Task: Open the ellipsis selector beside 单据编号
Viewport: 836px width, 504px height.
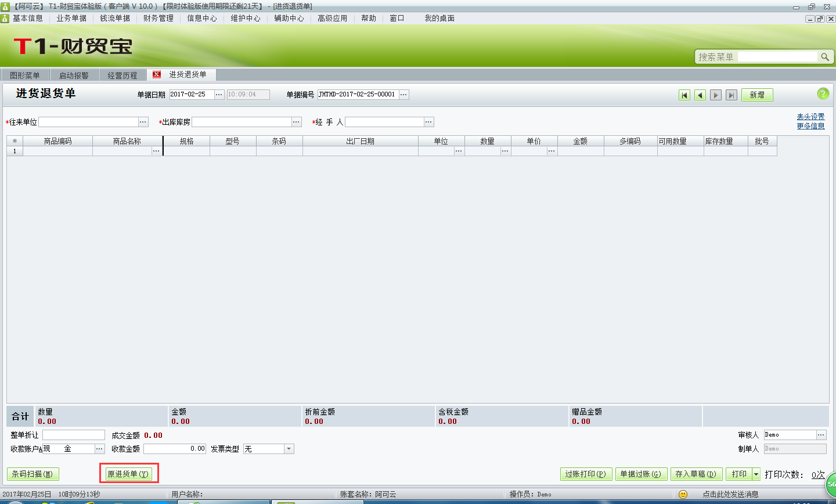Action: point(404,95)
